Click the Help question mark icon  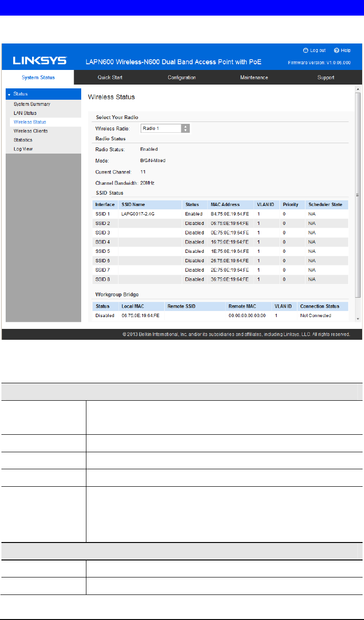(336, 50)
